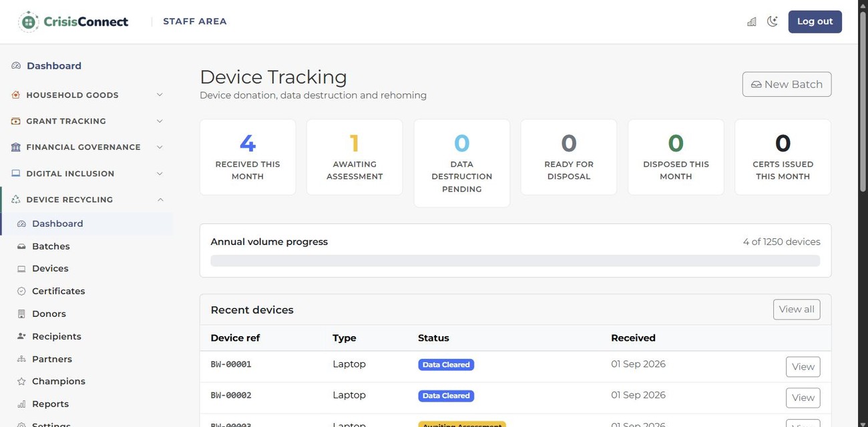Open the bar chart icon in header
Screen dimensions: 868x427
(752, 21)
